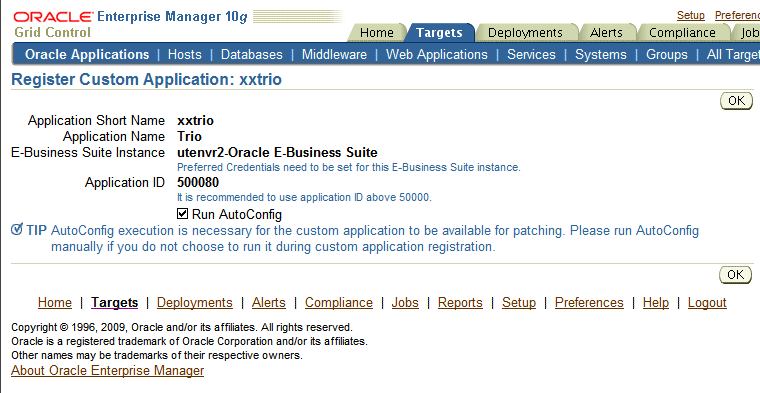Open the Web Applications subtab
The image size is (760, 393).
coord(437,54)
